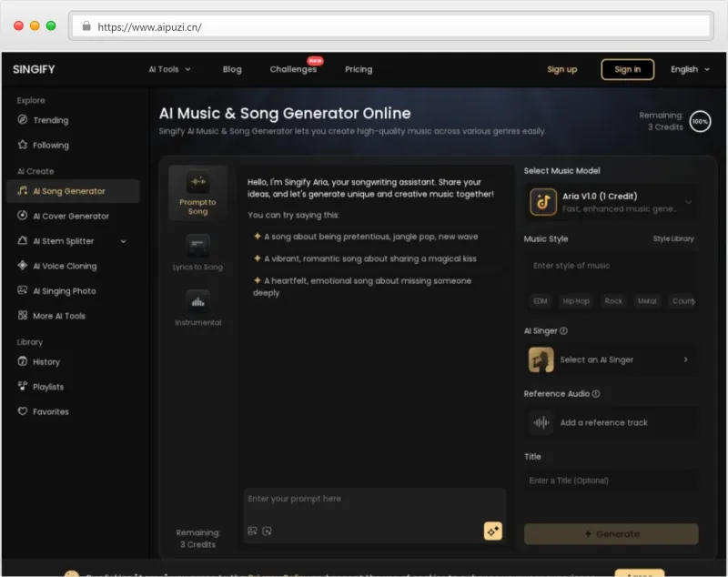
Task: Open the Style Library link
Action: tap(673, 238)
